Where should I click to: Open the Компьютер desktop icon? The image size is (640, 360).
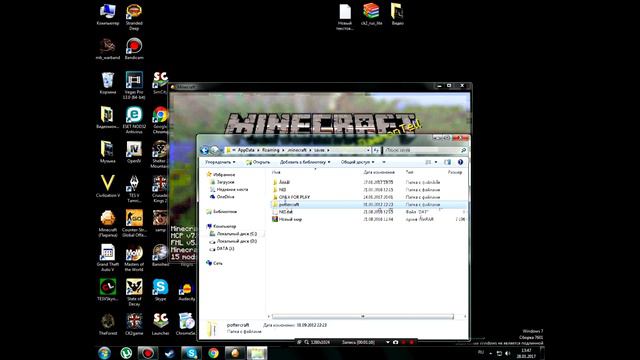(108, 14)
